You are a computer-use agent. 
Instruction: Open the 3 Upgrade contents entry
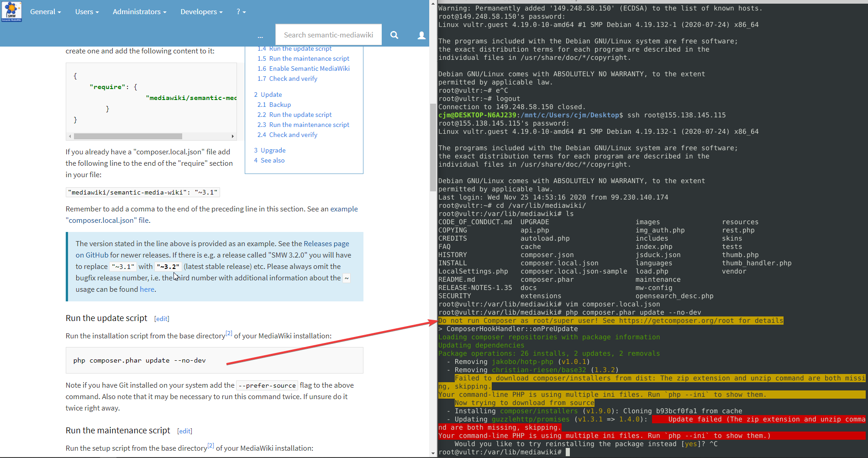pos(270,150)
